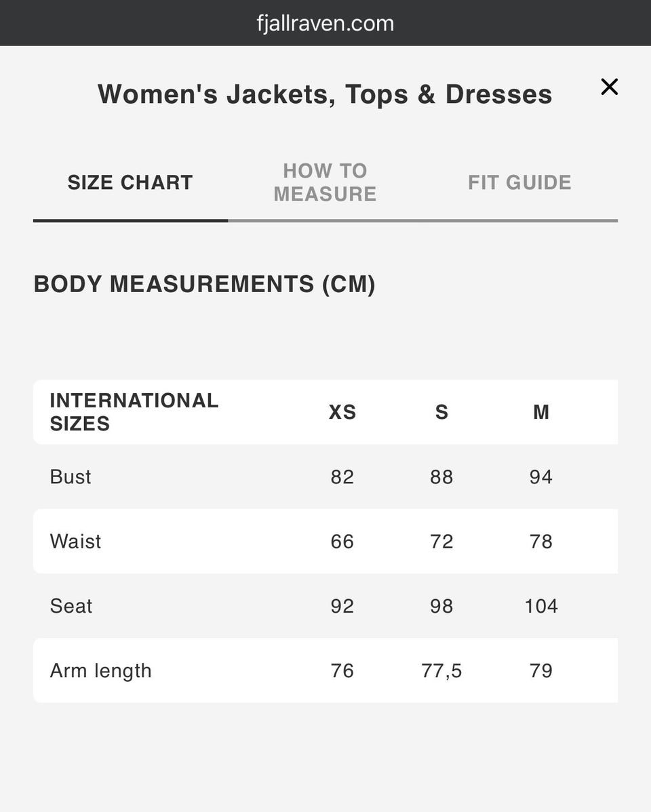Viewport: 651px width, 812px height.
Task: Select the Waist row label
Action: click(75, 542)
